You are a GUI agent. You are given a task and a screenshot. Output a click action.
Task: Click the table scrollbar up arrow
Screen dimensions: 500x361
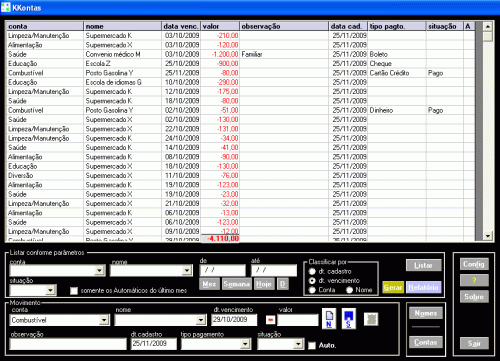point(488,26)
